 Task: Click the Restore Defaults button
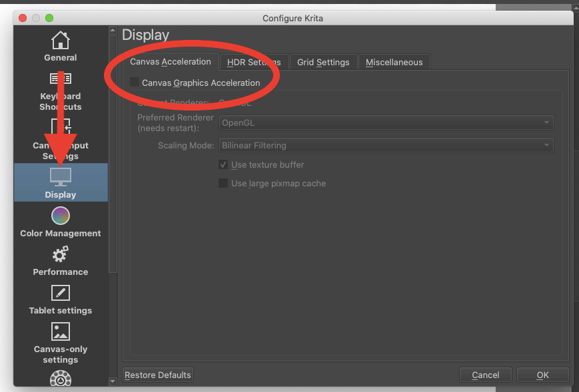coord(158,375)
